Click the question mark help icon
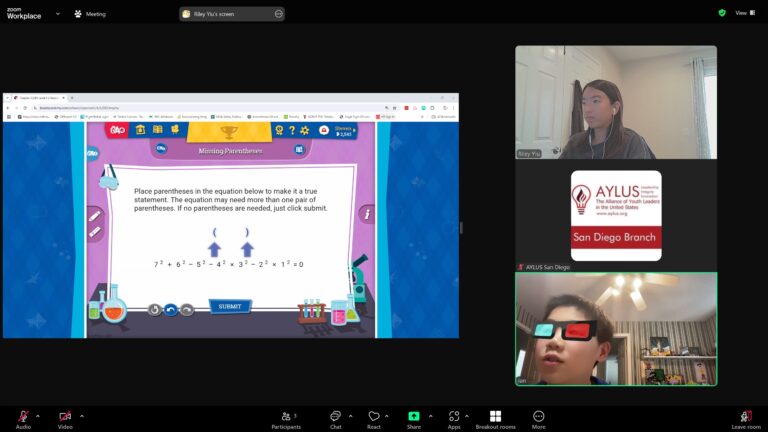Viewport: 768px width, 432px height. [x=292, y=130]
